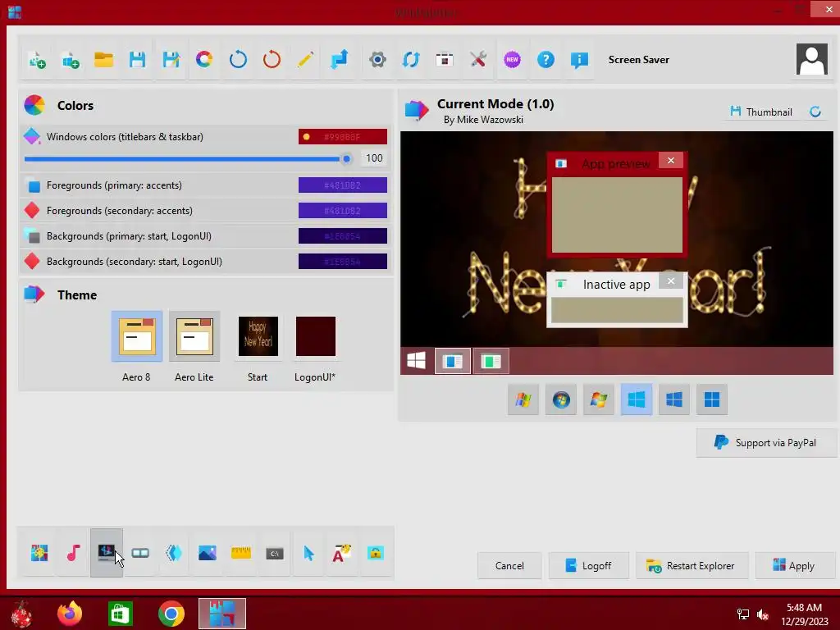Click the screen saver monitor icon
The image size is (840, 630).
107,553
